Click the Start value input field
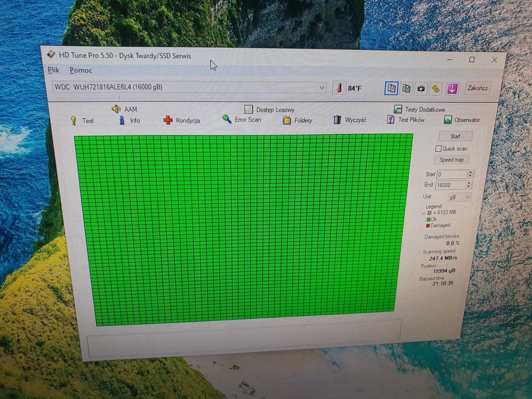The height and width of the screenshot is (399, 532). (x=452, y=174)
